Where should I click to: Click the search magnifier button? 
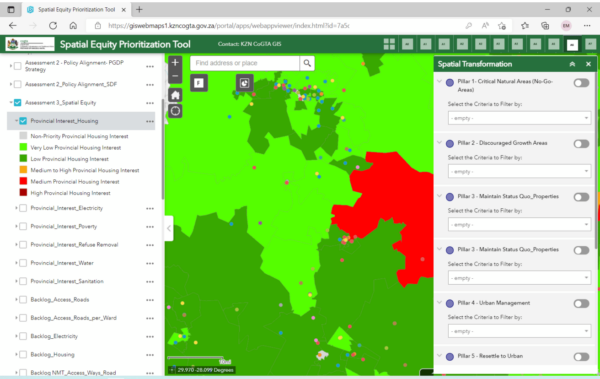coord(307,63)
